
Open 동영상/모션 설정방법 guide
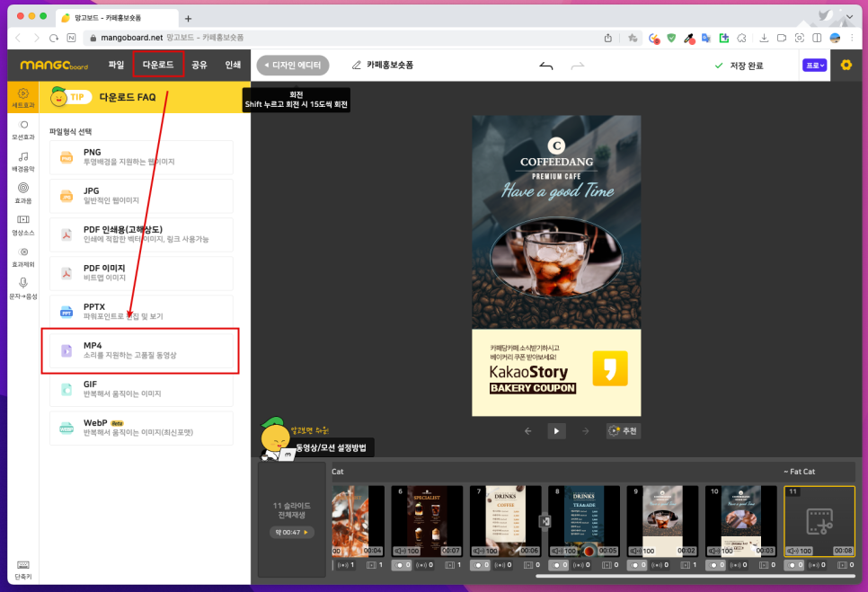pos(331,447)
